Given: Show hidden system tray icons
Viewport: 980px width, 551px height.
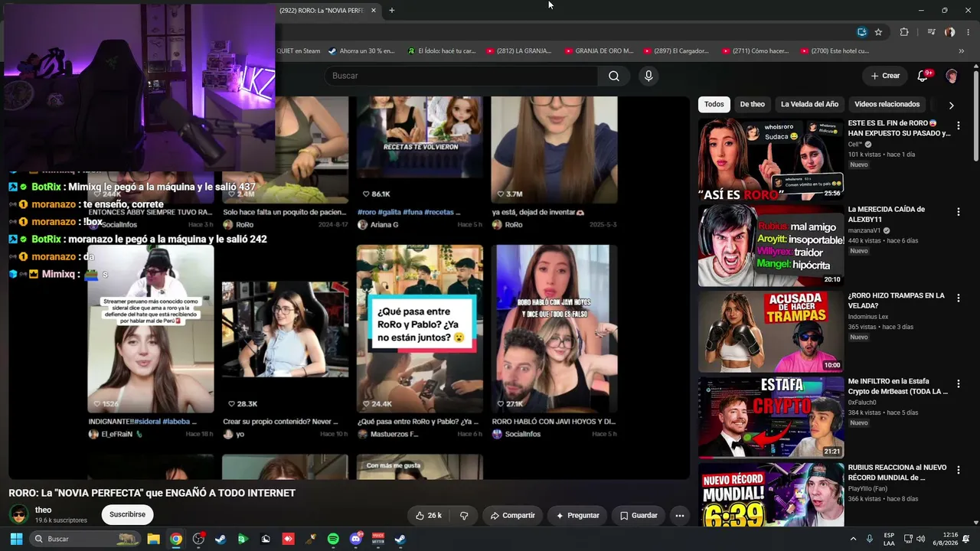Looking at the screenshot, I should 852,539.
